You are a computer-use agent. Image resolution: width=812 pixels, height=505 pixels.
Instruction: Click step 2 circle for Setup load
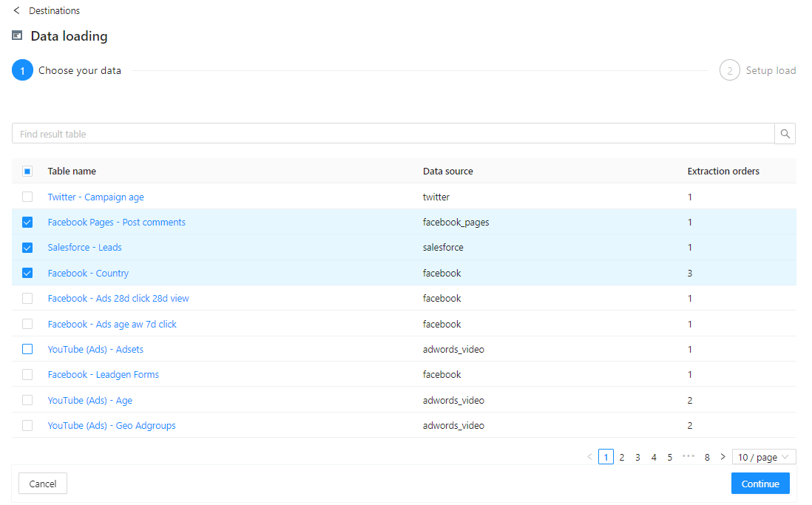pyautogui.click(x=729, y=70)
